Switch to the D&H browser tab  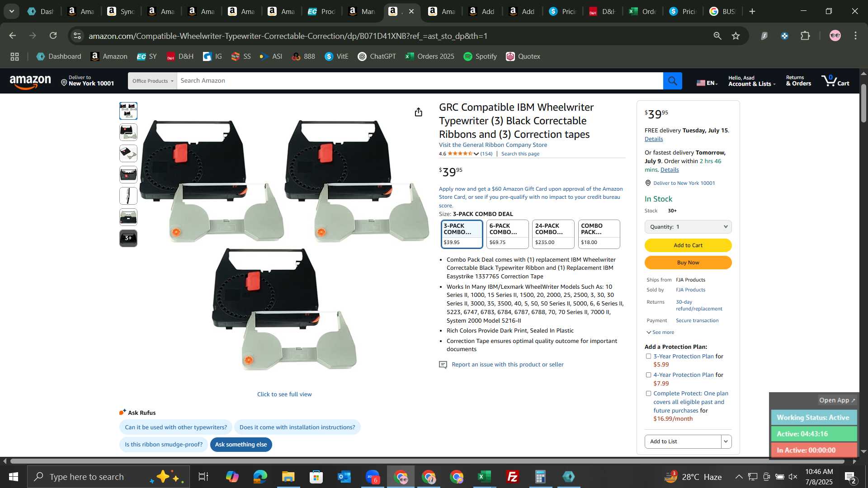[x=602, y=11]
